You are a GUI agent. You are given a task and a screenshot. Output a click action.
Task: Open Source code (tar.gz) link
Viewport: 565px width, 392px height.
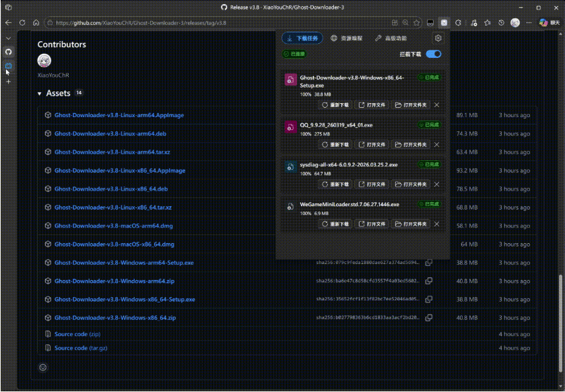(x=81, y=348)
